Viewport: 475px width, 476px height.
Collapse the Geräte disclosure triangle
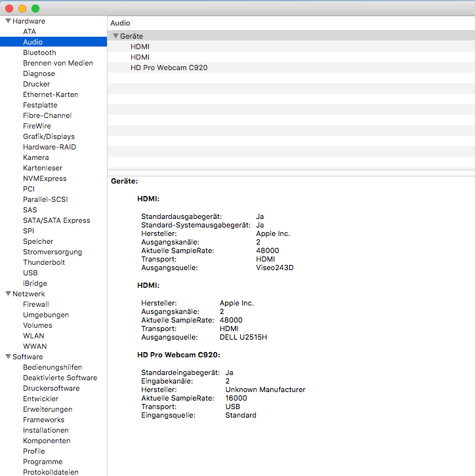(x=115, y=36)
